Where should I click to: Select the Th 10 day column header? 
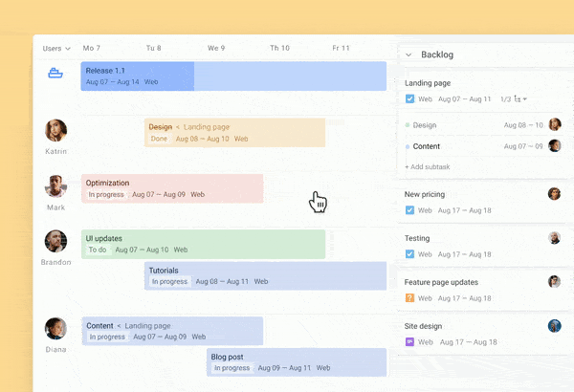279,48
